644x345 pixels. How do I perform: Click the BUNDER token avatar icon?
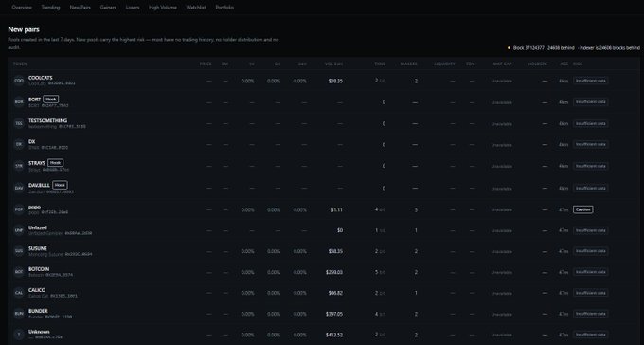(19, 314)
